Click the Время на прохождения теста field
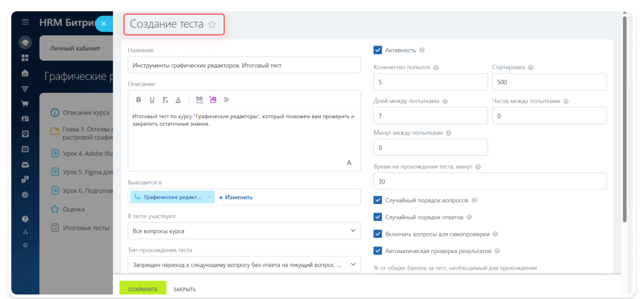The width and height of the screenshot is (644, 299). (490, 181)
